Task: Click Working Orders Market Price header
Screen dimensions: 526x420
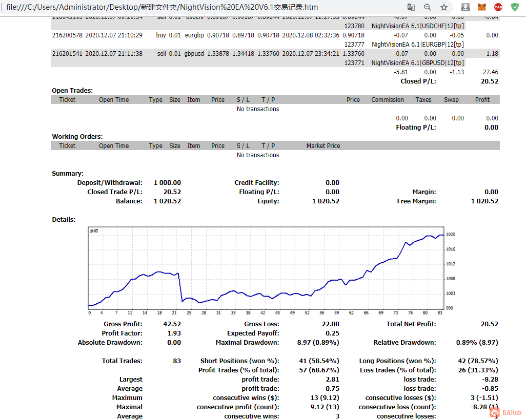Action: click(x=323, y=146)
